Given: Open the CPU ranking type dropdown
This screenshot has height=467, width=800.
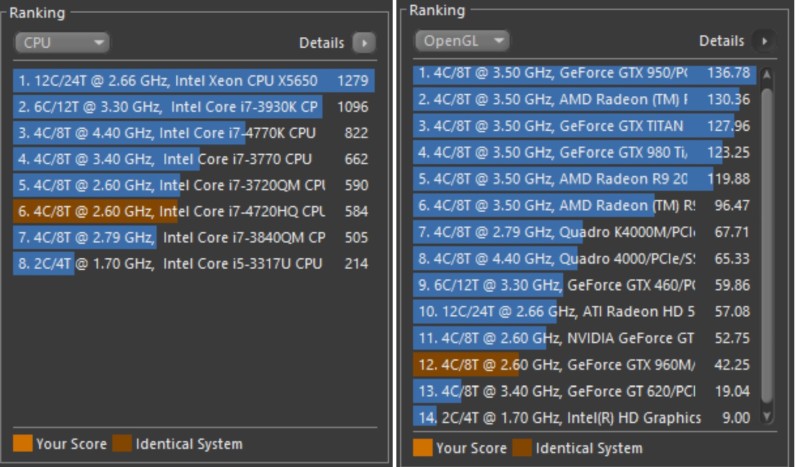Looking at the screenshot, I should [62, 43].
